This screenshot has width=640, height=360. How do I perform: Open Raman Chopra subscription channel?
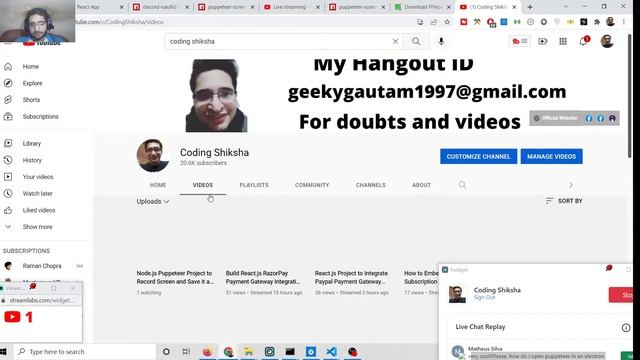tap(42, 266)
